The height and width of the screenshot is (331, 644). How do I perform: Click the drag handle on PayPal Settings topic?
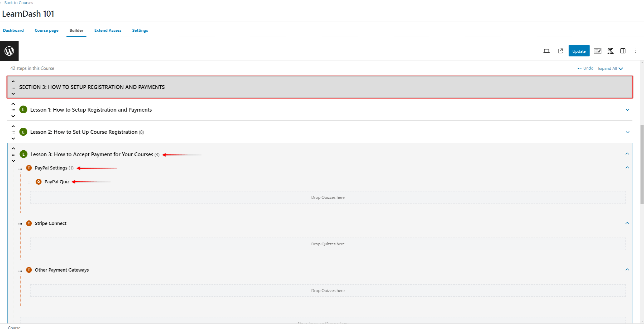(x=20, y=168)
